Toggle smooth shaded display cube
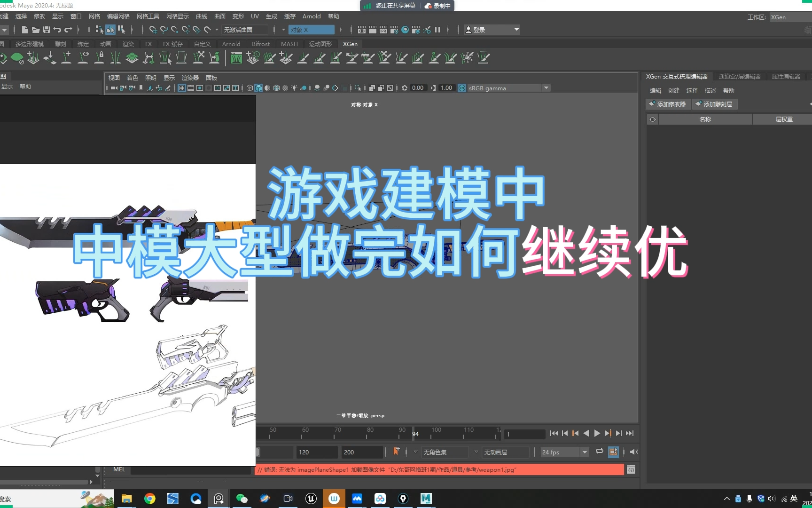Image resolution: width=812 pixels, height=508 pixels. click(258, 88)
